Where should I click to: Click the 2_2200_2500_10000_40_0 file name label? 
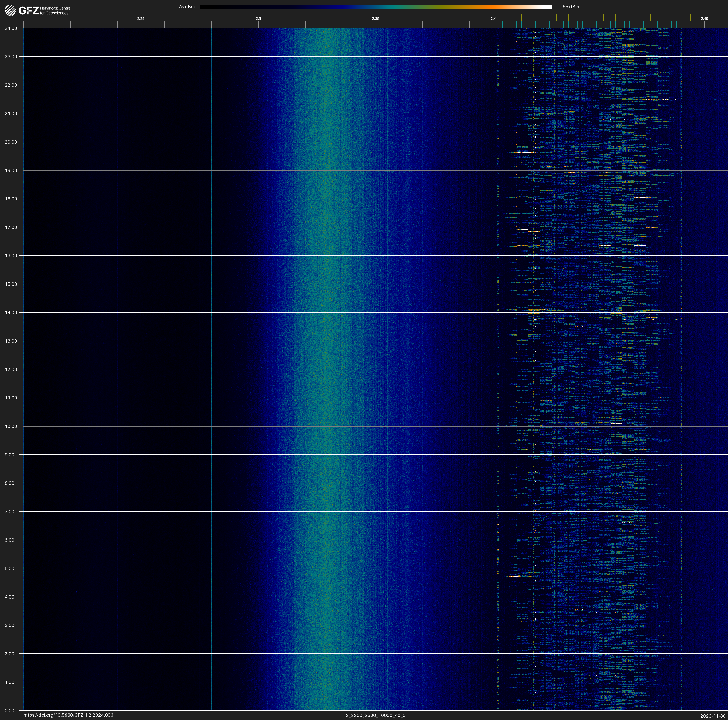[375, 715]
